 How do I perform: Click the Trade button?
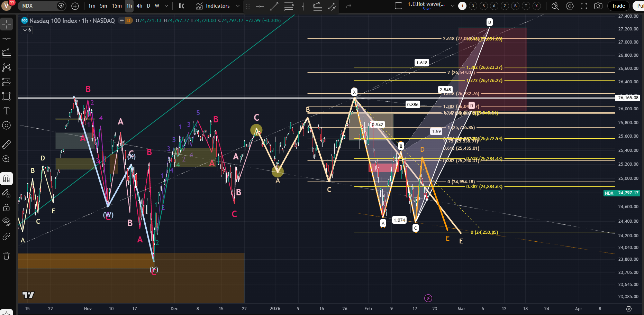tap(618, 6)
